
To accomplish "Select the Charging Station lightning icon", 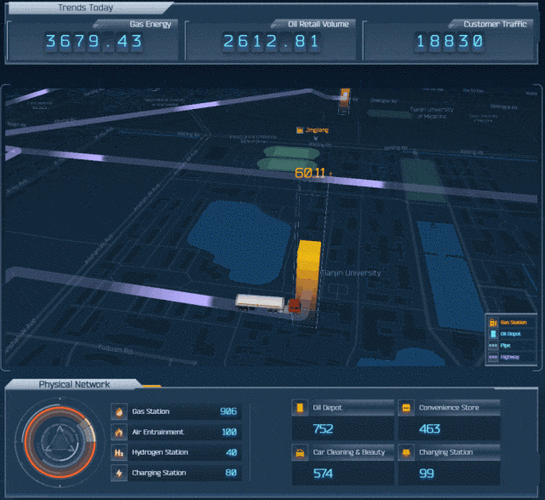I will (119, 473).
